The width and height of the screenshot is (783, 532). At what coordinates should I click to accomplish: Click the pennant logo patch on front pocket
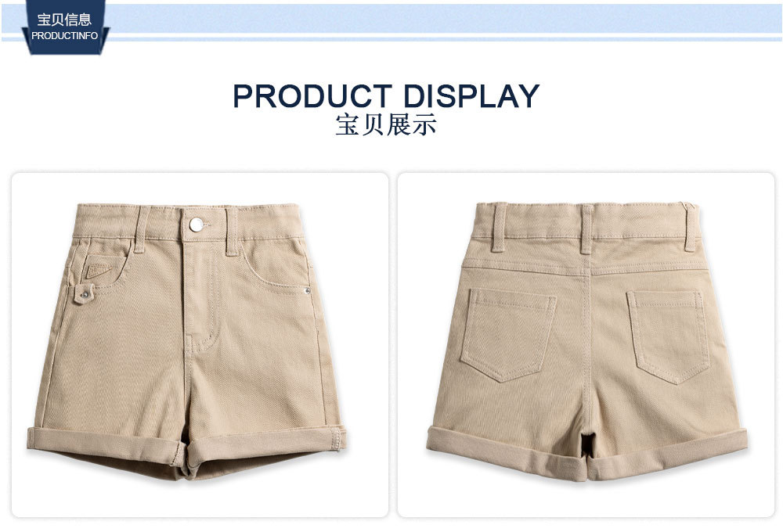coord(99,270)
